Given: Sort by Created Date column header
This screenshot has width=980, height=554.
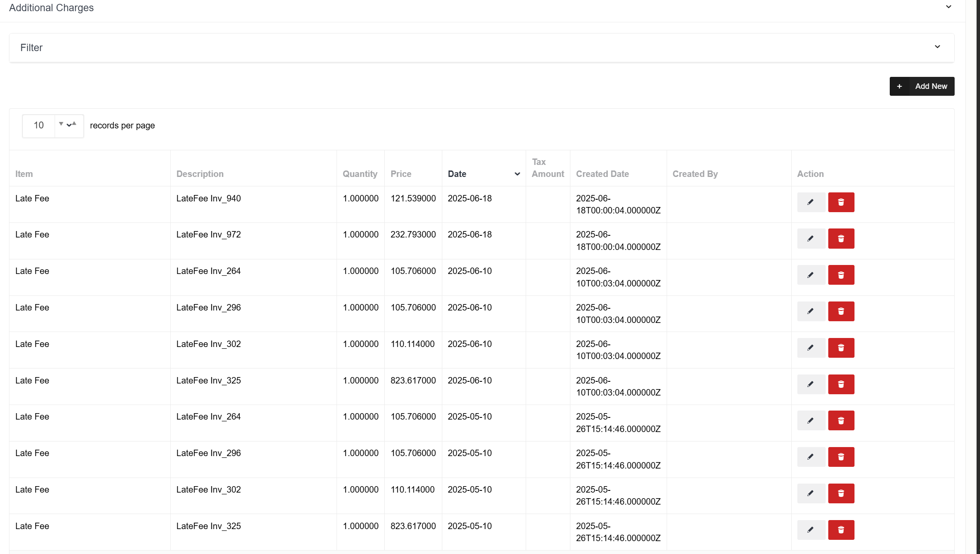Looking at the screenshot, I should 602,174.
